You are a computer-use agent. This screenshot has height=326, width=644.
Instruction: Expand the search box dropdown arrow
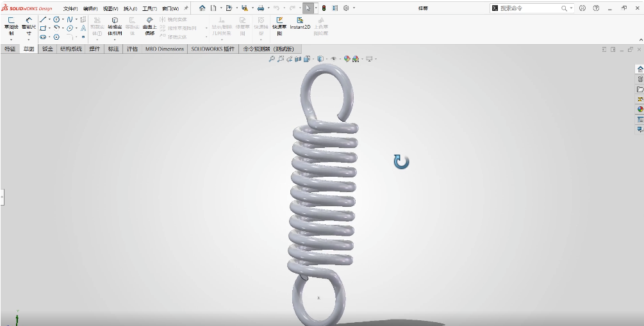572,8
